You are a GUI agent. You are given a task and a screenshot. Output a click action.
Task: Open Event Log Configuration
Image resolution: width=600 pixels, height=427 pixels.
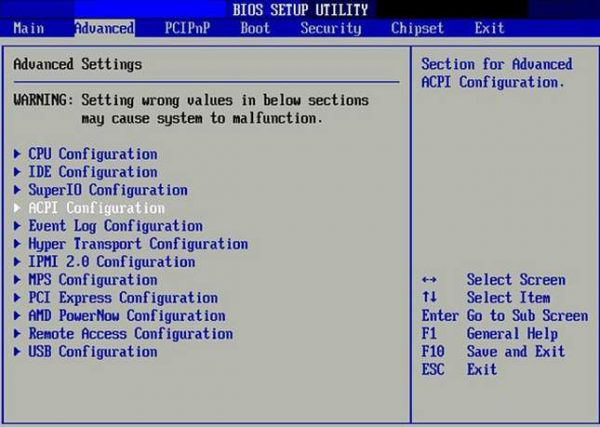click(115, 226)
